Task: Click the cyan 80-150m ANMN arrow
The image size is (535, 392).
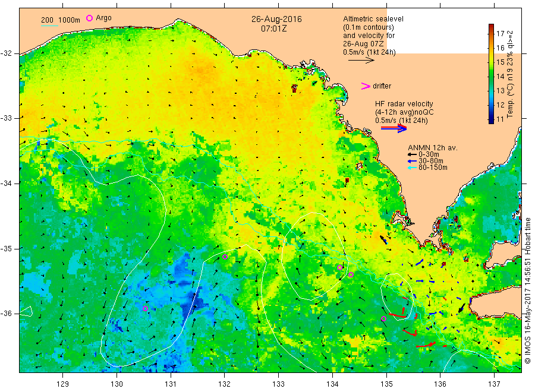Action: pos(412,167)
